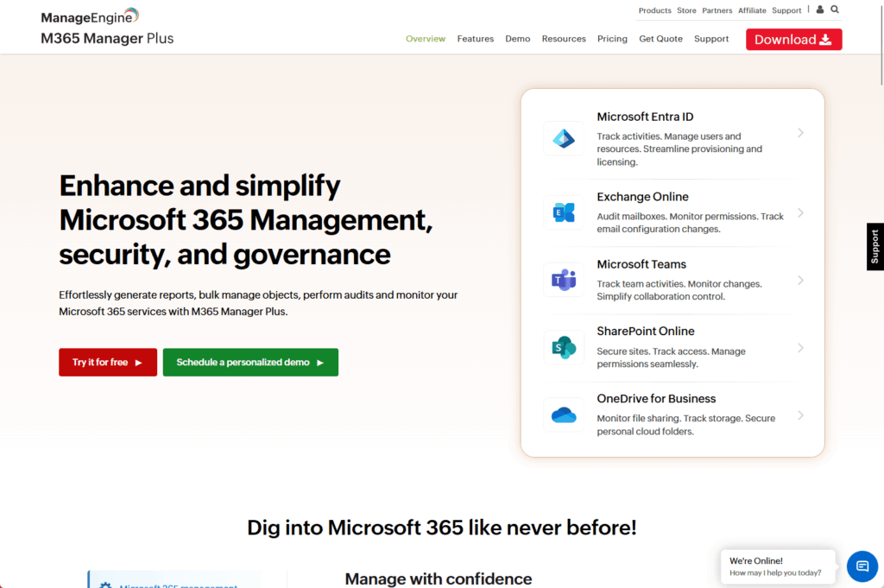Click the red Download button
This screenshot has width=884, height=588.
[794, 40]
